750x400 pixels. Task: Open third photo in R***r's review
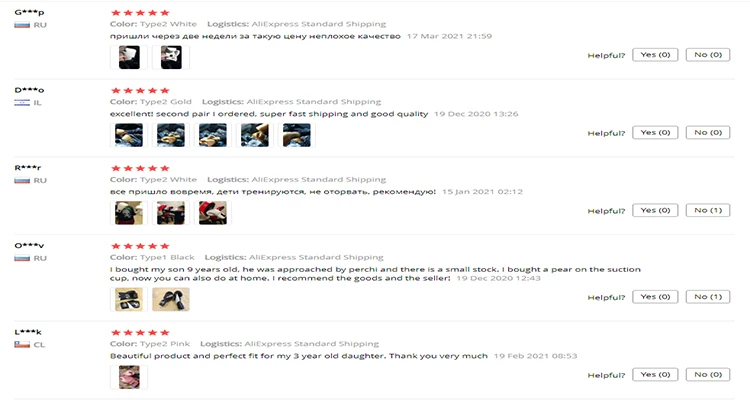[213, 213]
